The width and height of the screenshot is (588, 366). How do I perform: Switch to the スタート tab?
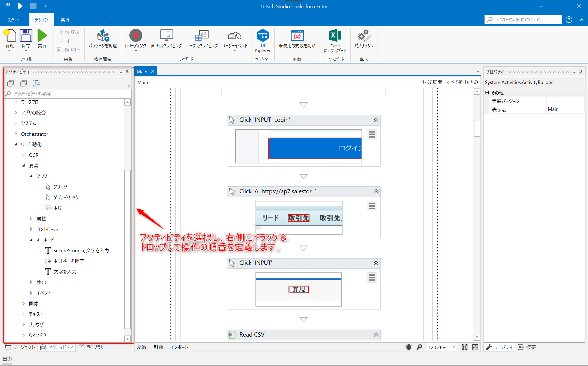pyautogui.click(x=14, y=20)
